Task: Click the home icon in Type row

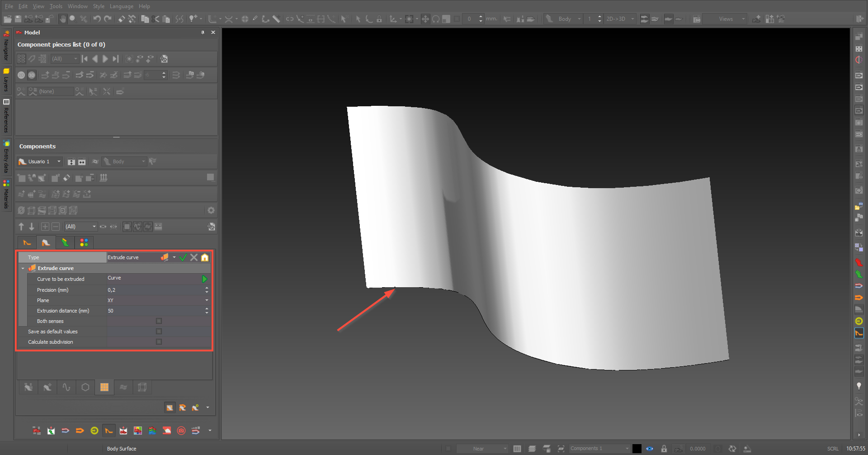Action: 205,257
